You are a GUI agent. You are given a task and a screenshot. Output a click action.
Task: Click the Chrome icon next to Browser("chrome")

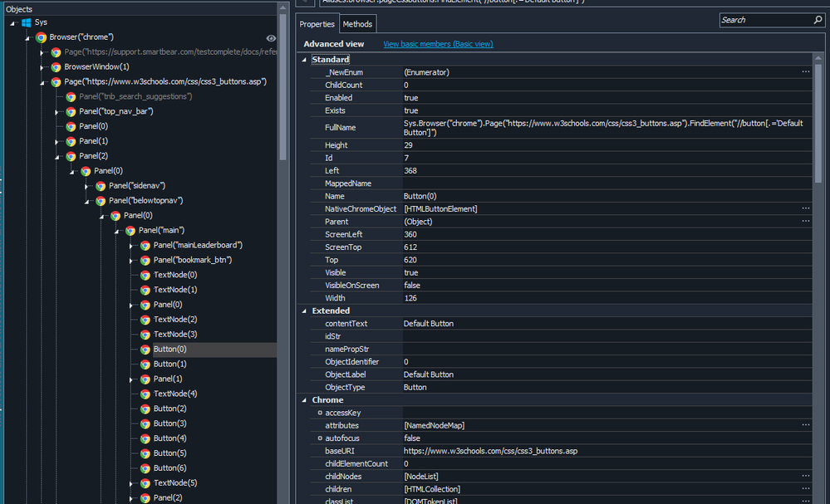coord(41,37)
